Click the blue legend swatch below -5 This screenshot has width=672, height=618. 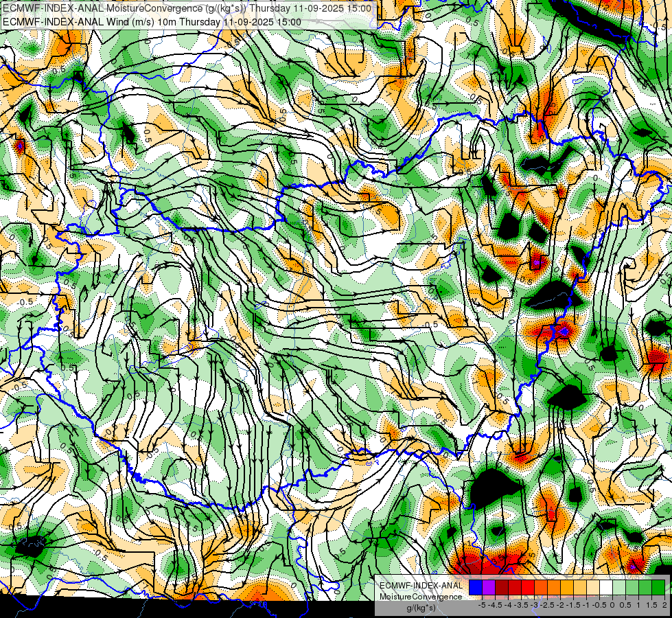point(476,588)
